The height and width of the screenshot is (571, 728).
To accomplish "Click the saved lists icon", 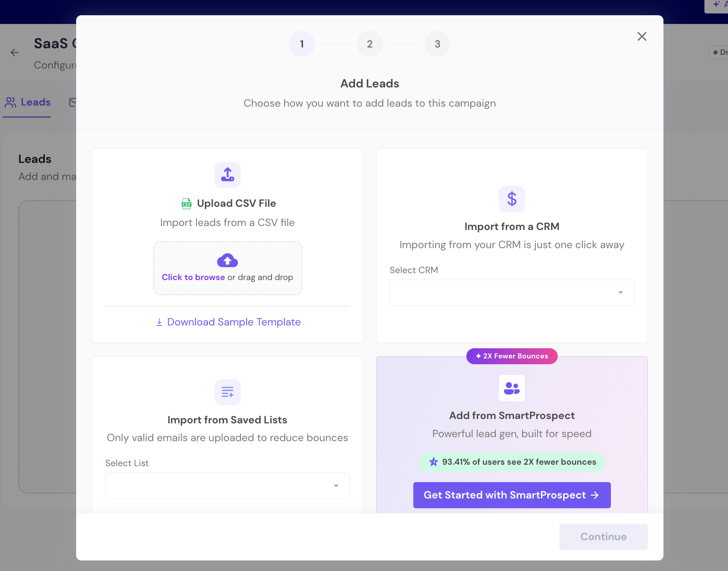I will [227, 392].
